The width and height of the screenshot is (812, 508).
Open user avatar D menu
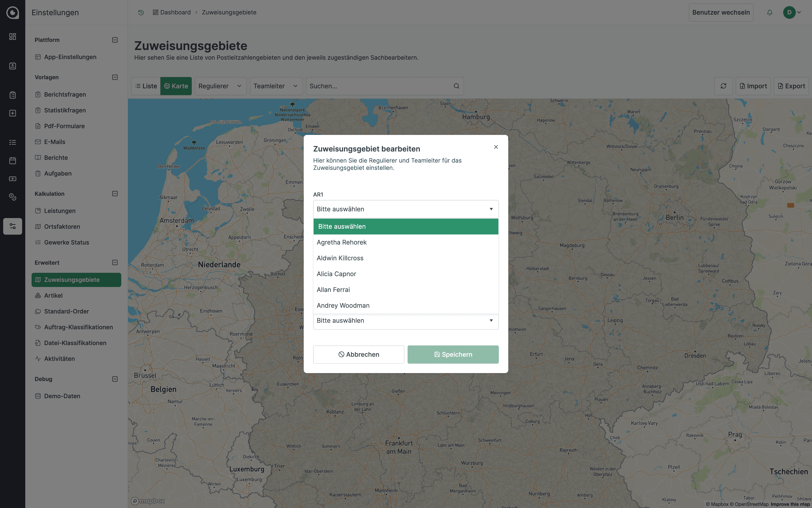point(792,12)
